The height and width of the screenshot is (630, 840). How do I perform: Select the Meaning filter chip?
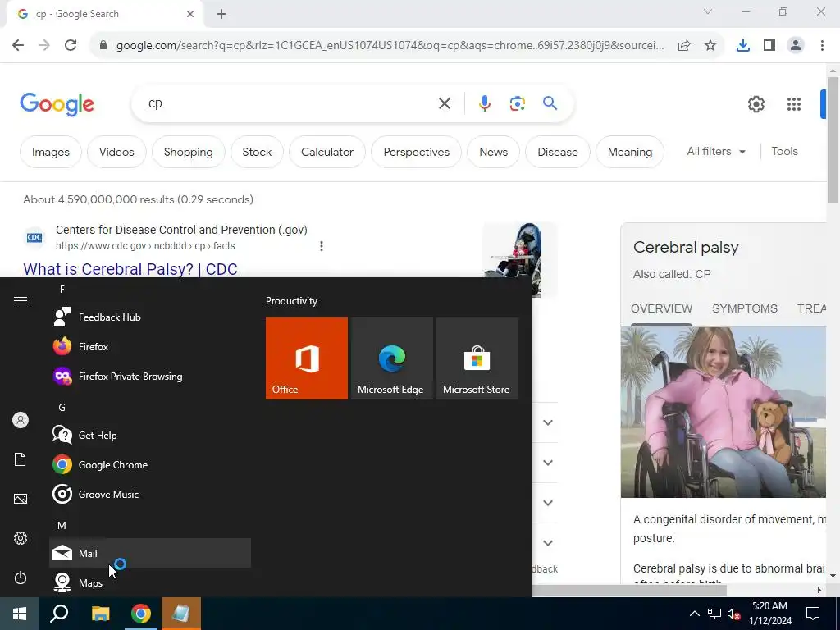click(x=630, y=152)
